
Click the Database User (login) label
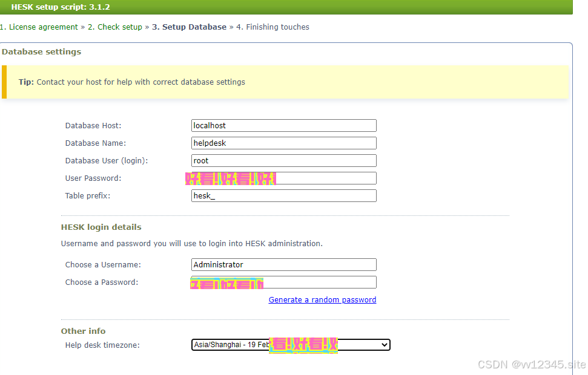[x=107, y=161]
